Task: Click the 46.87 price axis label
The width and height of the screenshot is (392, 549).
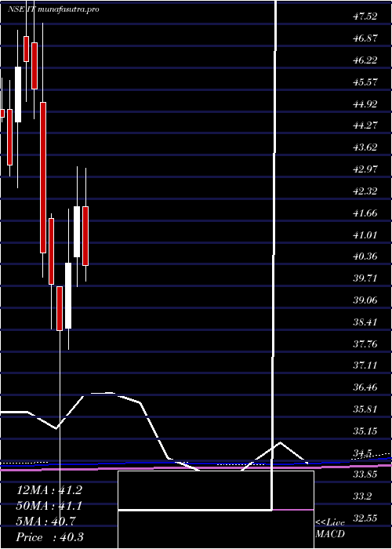Action: tap(365, 38)
